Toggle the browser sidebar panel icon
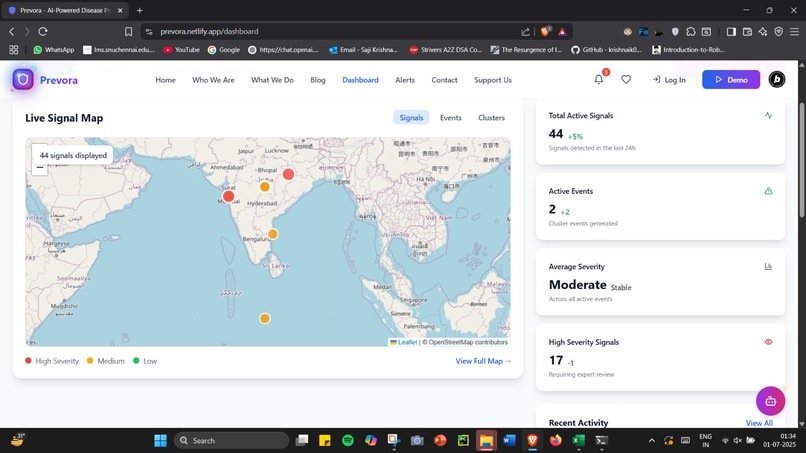 (731, 31)
